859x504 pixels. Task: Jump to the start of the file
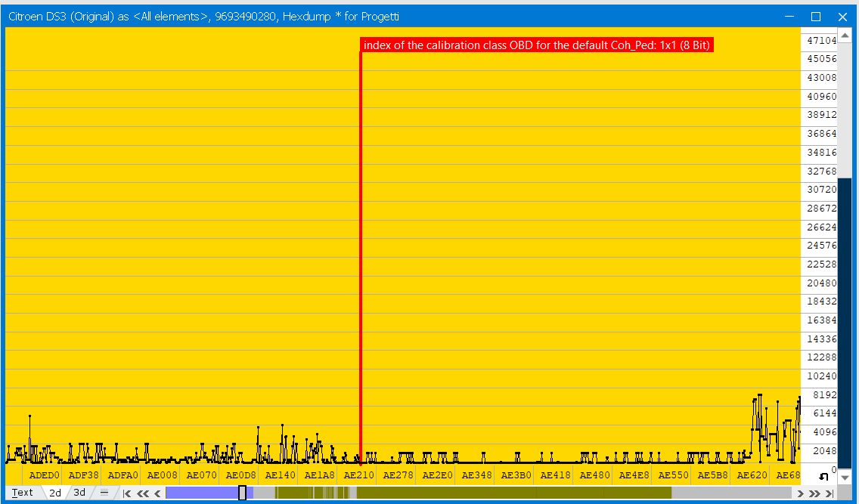click(127, 493)
